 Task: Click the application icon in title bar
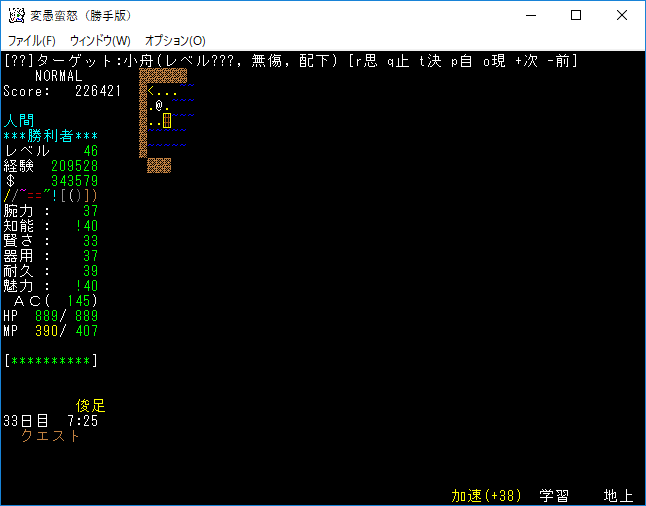pos(17,16)
